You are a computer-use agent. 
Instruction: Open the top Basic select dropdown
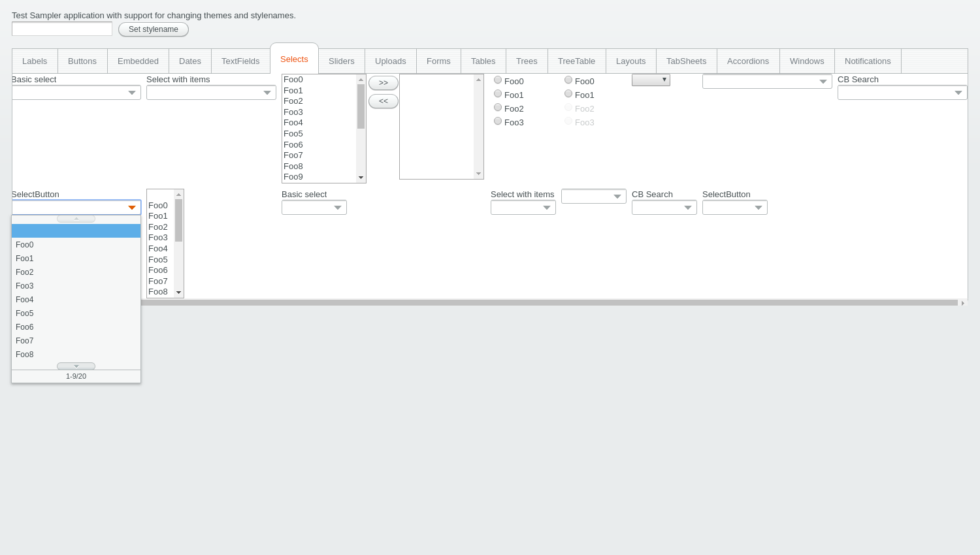pyautogui.click(x=132, y=93)
